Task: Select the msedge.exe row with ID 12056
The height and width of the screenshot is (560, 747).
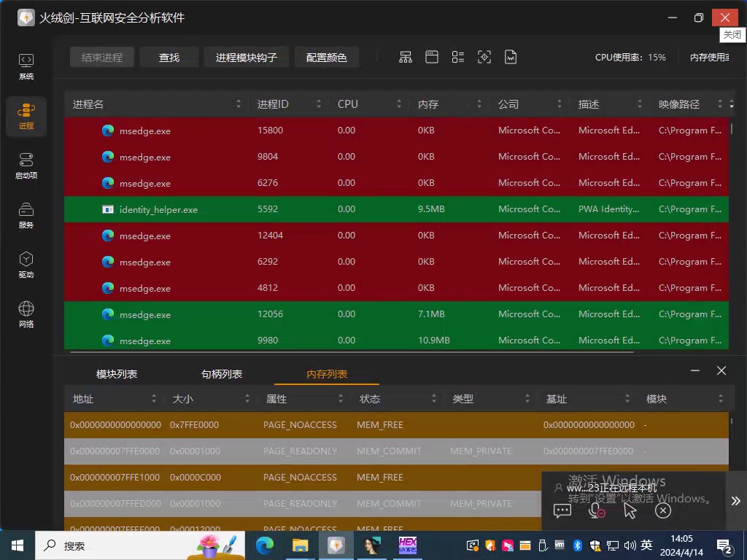Action: click(396, 314)
